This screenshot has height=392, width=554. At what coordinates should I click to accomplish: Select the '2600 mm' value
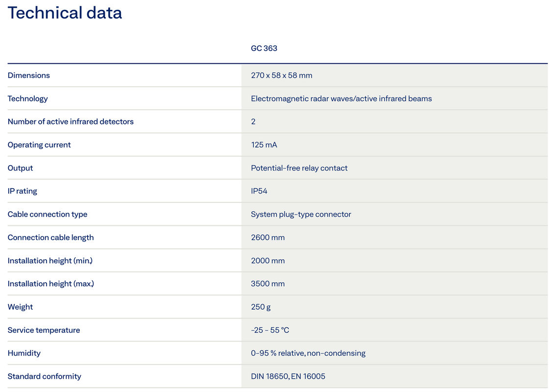[268, 238]
